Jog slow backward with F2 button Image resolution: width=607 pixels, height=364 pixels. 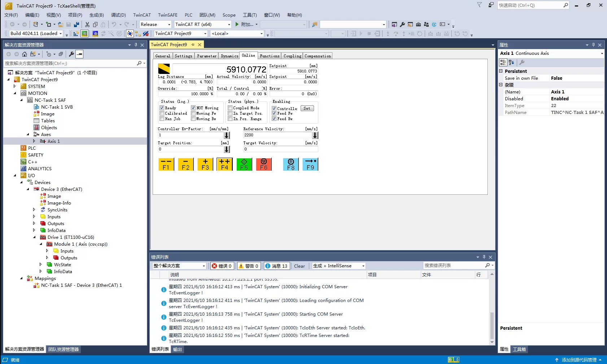click(185, 164)
